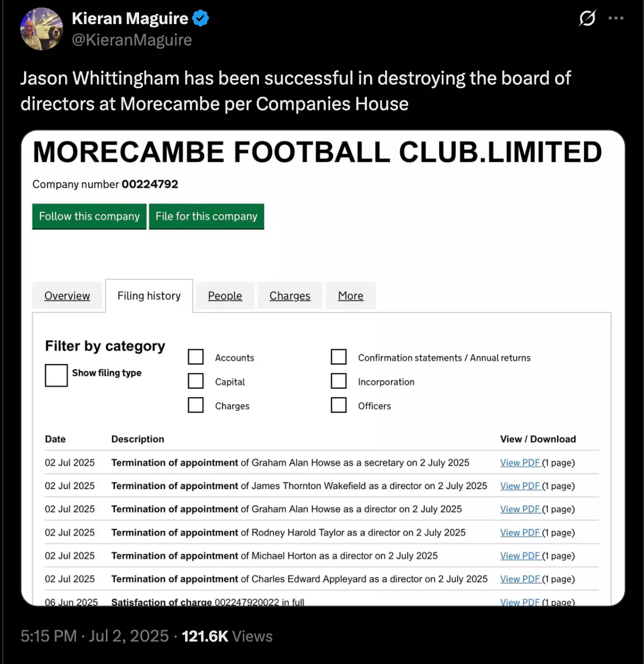Image resolution: width=644 pixels, height=664 pixels.
Task: Select the Charges filter checkbox
Action: point(195,405)
